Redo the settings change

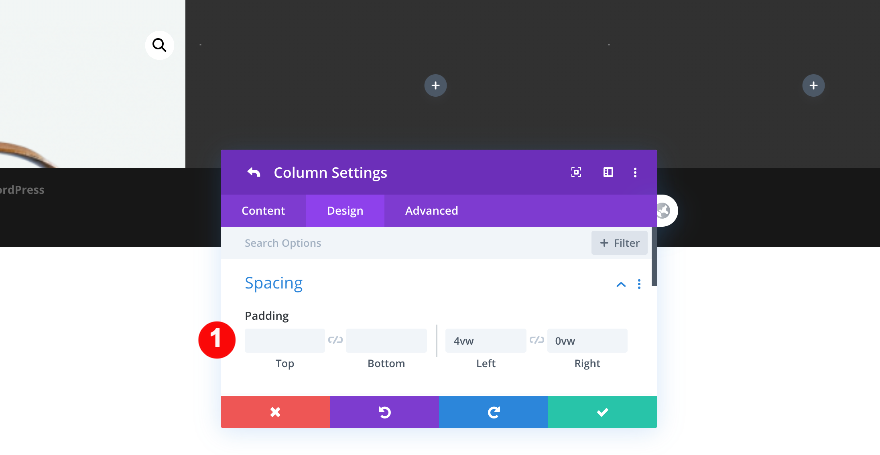tap(493, 412)
